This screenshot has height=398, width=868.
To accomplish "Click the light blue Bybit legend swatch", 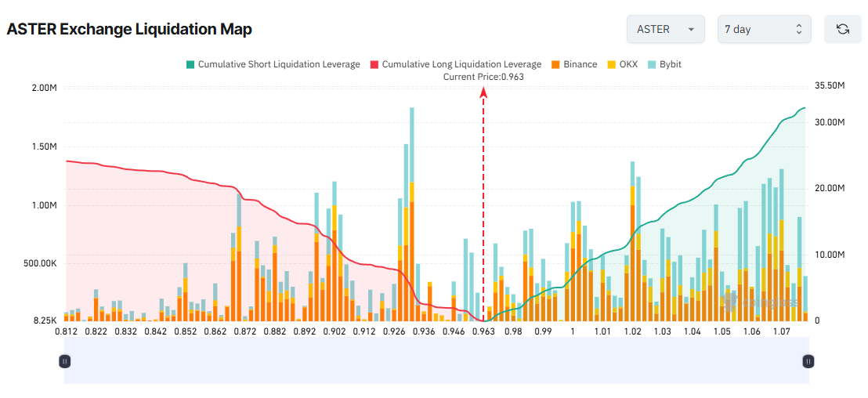I will [x=652, y=64].
